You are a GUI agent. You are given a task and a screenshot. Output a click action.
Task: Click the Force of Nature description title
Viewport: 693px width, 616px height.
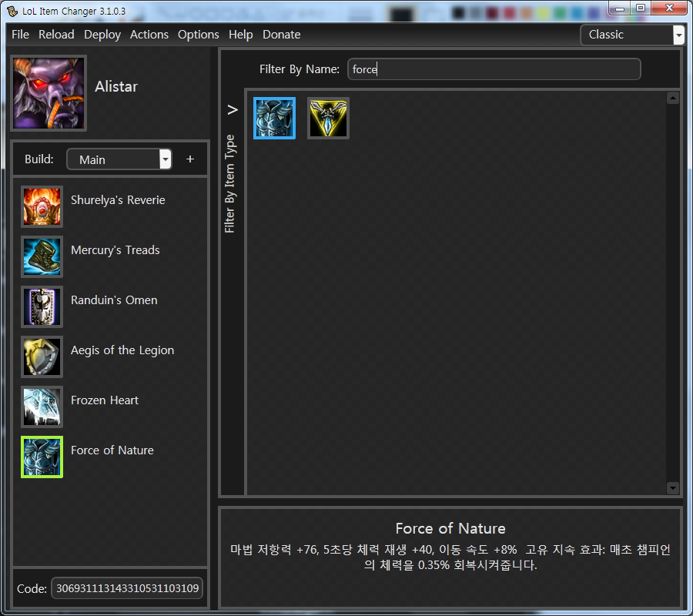pyautogui.click(x=450, y=528)
